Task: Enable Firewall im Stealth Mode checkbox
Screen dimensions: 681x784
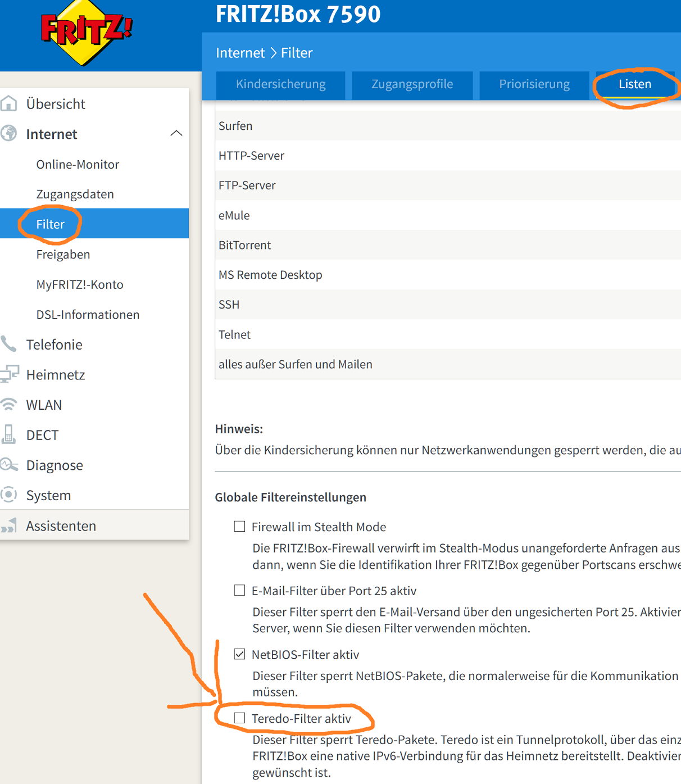Action: 240,527
